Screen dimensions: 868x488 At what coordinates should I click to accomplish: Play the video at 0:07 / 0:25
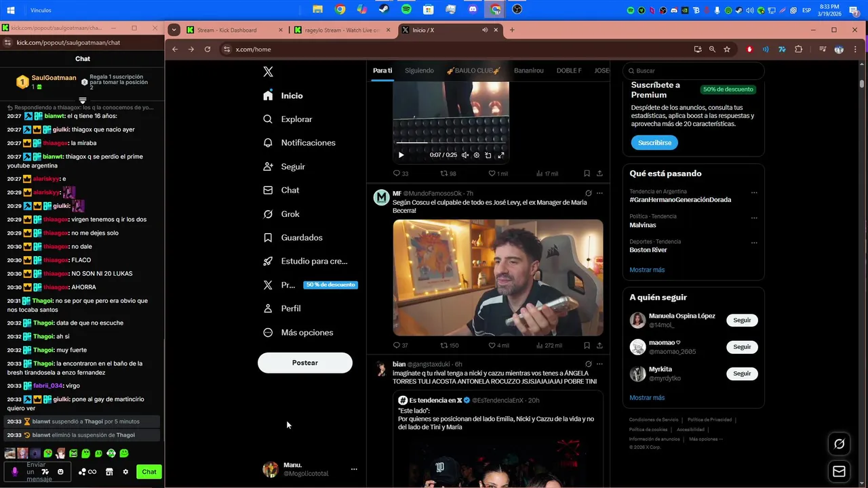[x=401, y=155]
